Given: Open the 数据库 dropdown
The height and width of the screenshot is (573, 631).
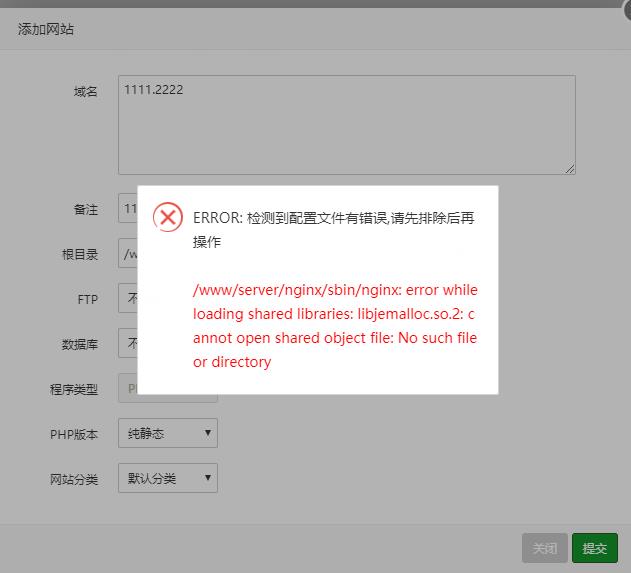Looking at the screenshot, I should point(128,343).
